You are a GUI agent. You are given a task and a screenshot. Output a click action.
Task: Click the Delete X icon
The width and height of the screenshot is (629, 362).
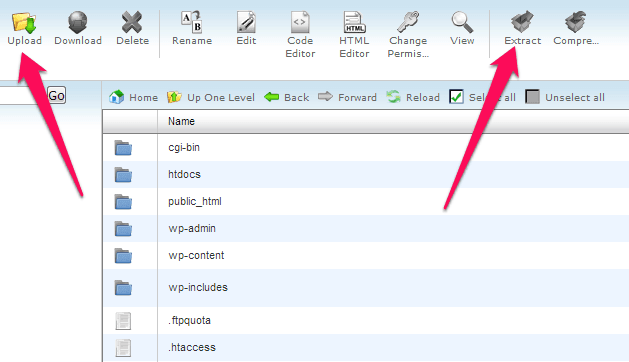click(132, 22)
